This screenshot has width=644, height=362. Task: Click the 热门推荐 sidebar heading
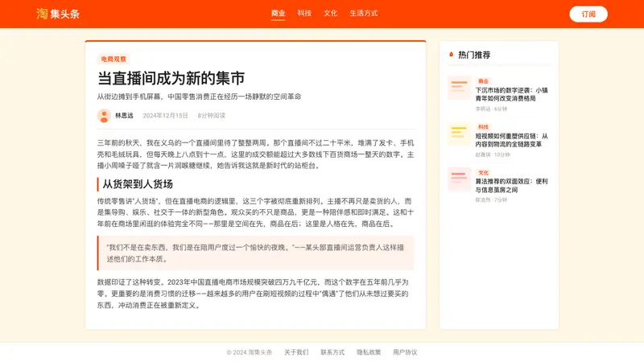(x=474, y=55)
